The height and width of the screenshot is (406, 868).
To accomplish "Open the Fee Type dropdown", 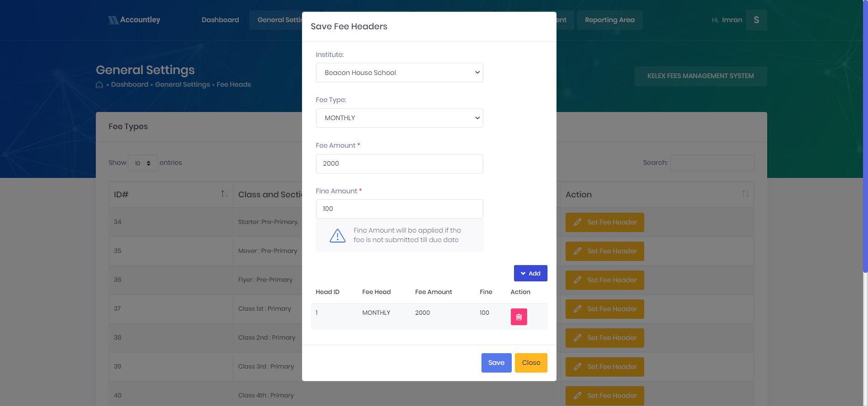I will click(x=399, y=118).
